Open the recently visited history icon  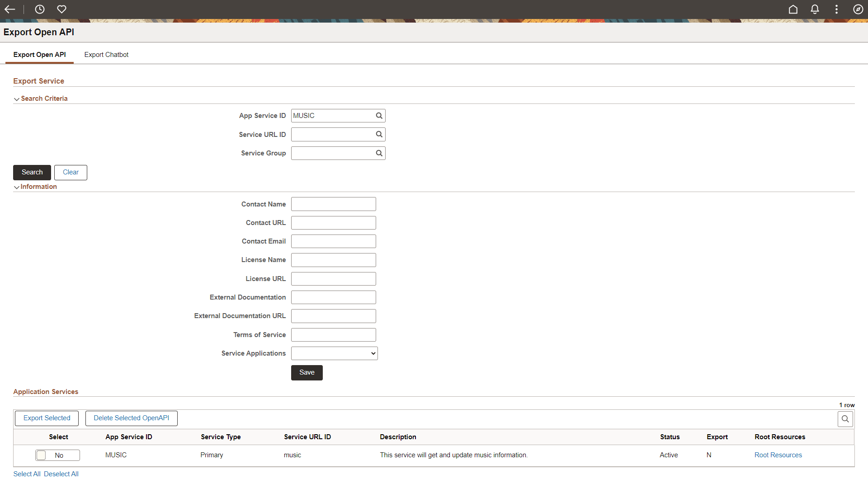click(x=40, y=9)
